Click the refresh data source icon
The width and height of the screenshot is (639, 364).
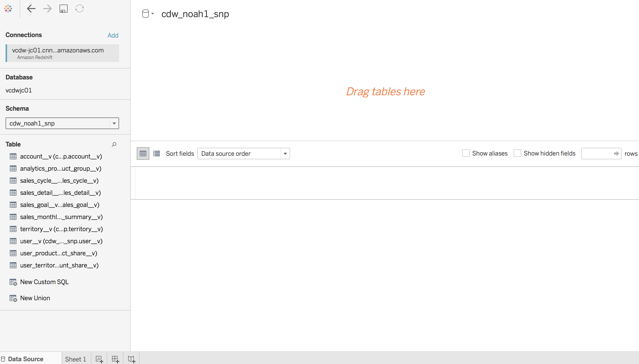pos(79,9)
